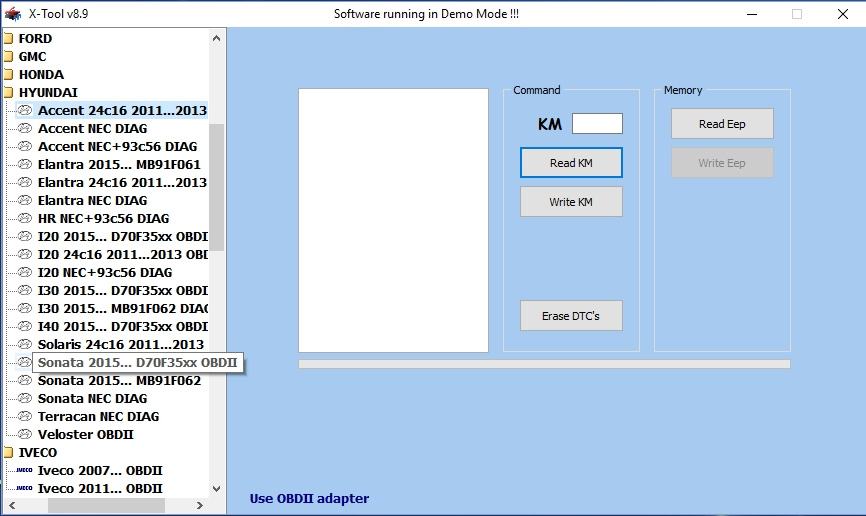Click the GMC folder icon

coord(8,57)
